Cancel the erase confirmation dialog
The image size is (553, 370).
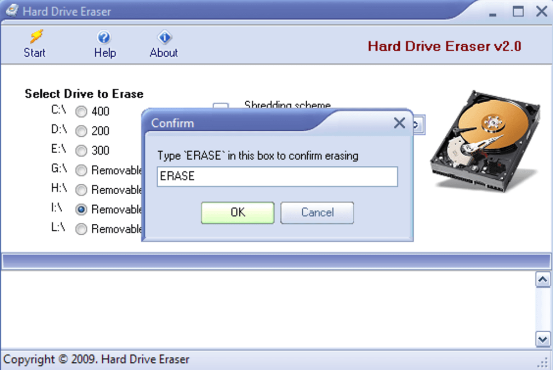pos(317,213)
